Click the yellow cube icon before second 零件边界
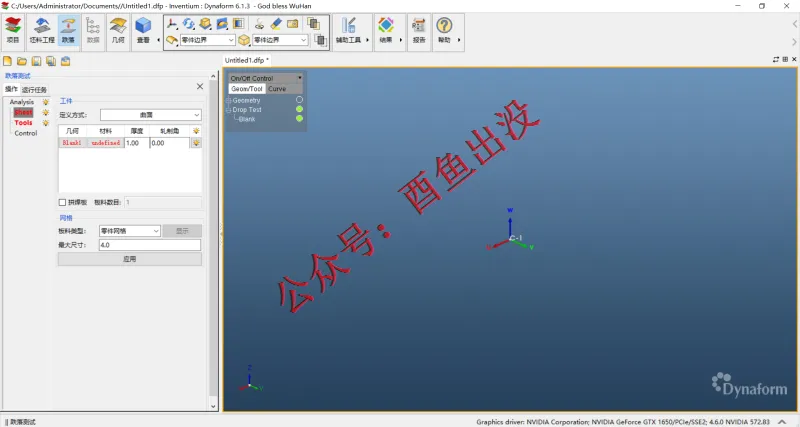The width and height of the screenshot is (800, 427). [x=244, y=40]
